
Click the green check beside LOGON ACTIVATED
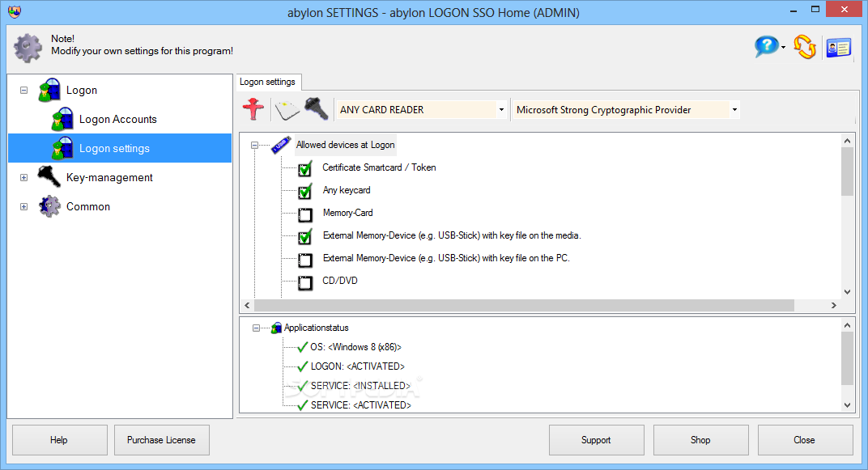pos(302,366)
